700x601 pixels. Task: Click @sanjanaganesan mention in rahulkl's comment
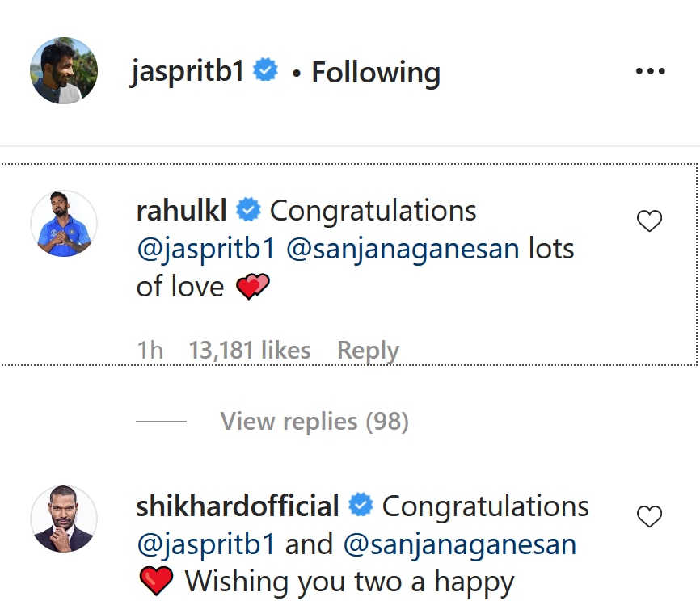403,249
